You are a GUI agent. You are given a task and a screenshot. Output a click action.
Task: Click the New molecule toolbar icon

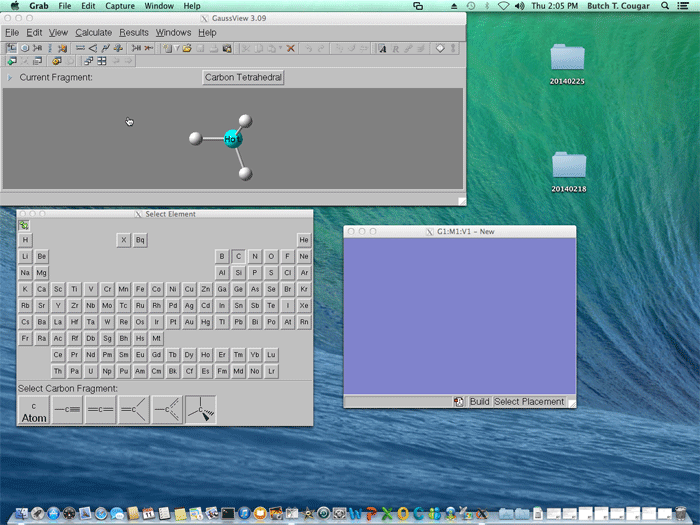(167, 48)
